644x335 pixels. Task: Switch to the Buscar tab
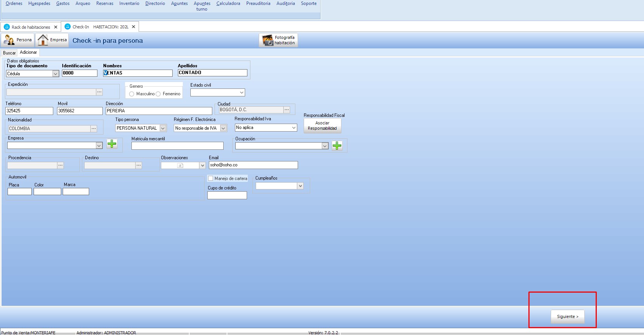click(9, 53)
